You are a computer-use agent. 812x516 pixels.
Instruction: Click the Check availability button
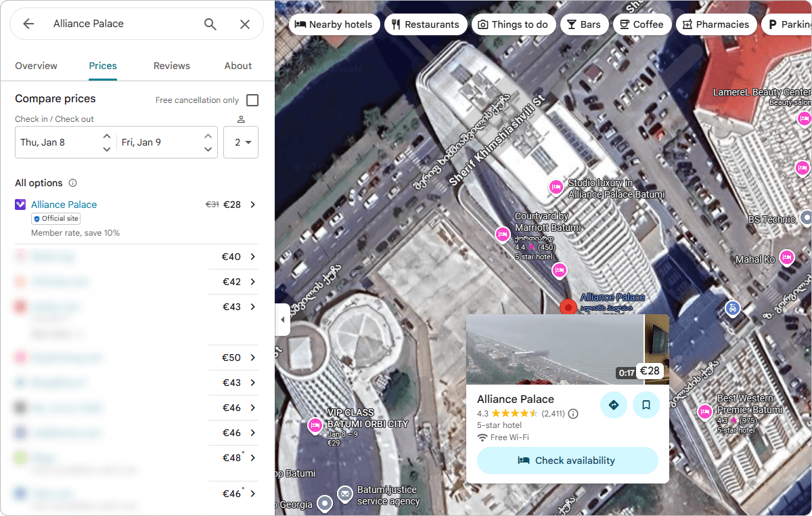point(567,460)
